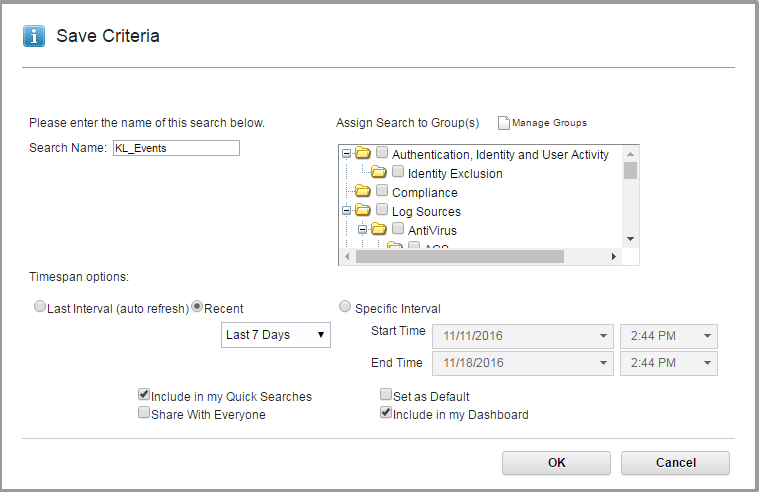Open the Last 7 Days dropdown
Screen dimensions: 759x492
pyautogui.click(x=275, y=335)
